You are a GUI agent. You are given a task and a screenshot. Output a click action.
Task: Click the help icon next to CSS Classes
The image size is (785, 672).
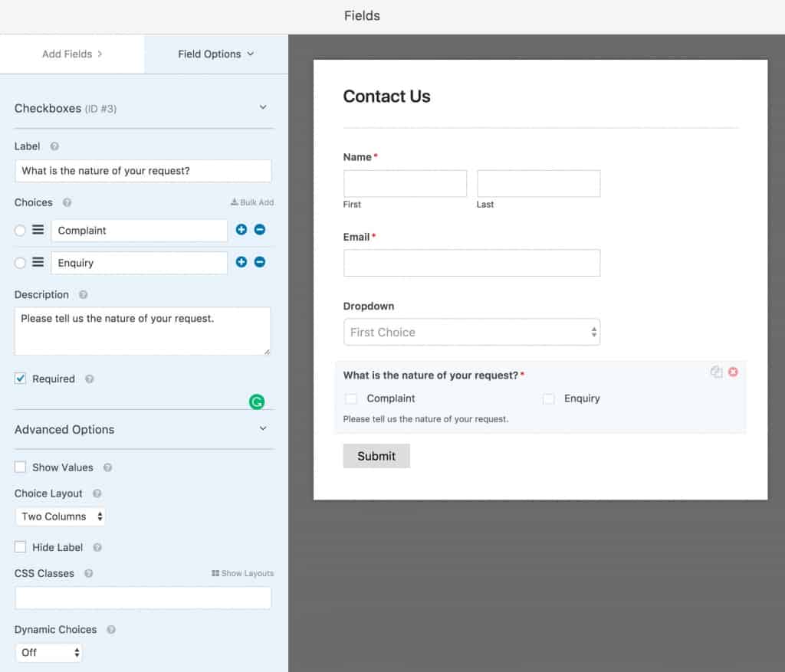(x=89, y=573)
